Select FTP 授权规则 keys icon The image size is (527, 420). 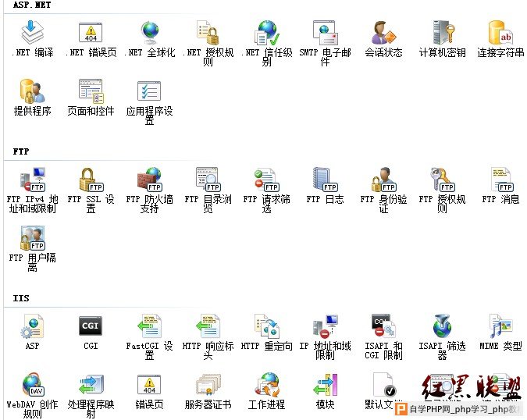click(443, 179)
